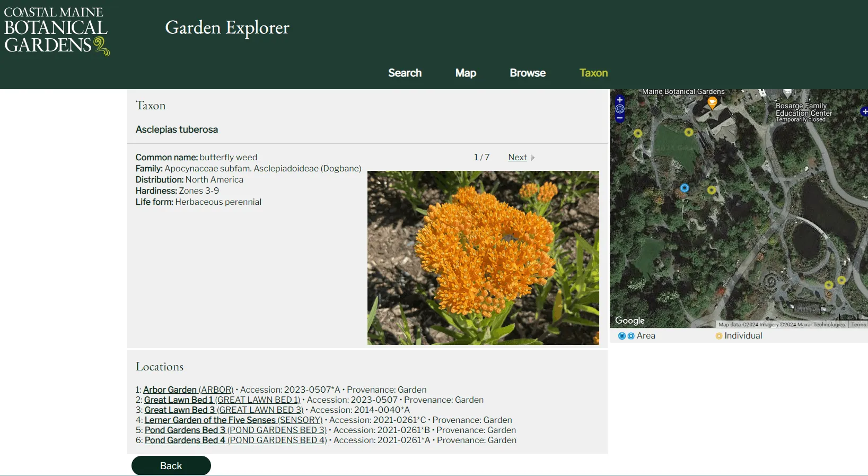The image size is (868, 476).
Task: Open the Great Lawn Bed 1 link
Action: (x=222, y=400)
